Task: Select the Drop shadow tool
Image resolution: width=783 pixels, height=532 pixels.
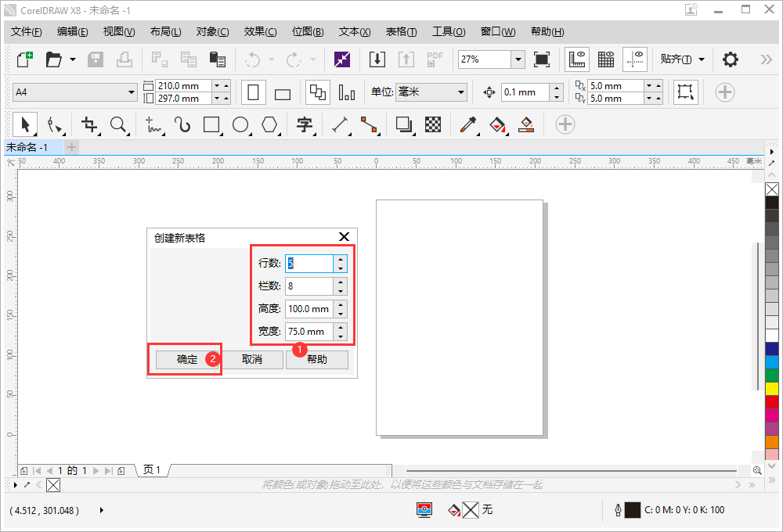Action: click(404, 124)
